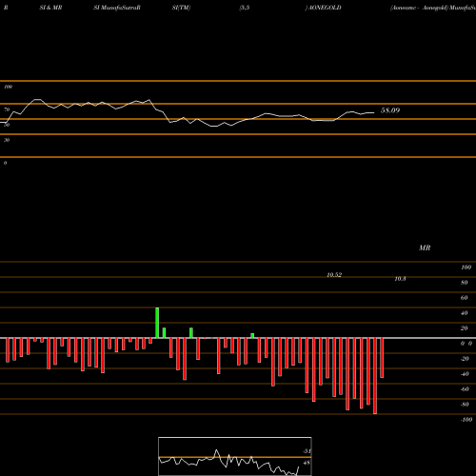Click the current RSI value 58.09
Image resolution: width=476 pixels, height=476 pixels.
click(390, 110)
